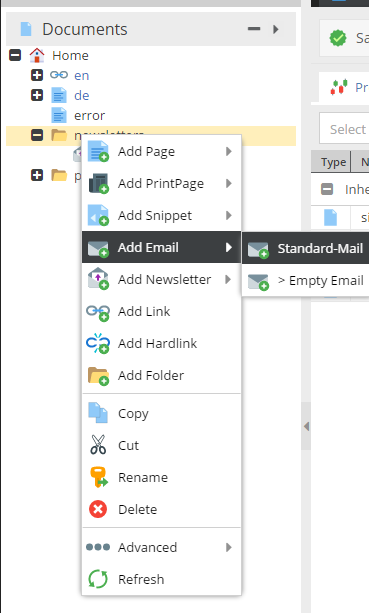Click the Add Email envelope icon
The image size is (369, 613).
pyautogui.click(x=98, y=248)
